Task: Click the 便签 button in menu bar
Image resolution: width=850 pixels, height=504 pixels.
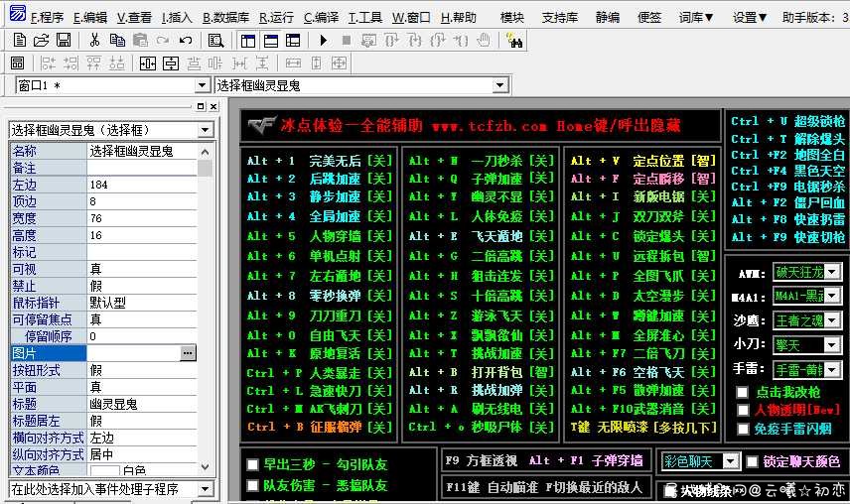Action: 649,17
